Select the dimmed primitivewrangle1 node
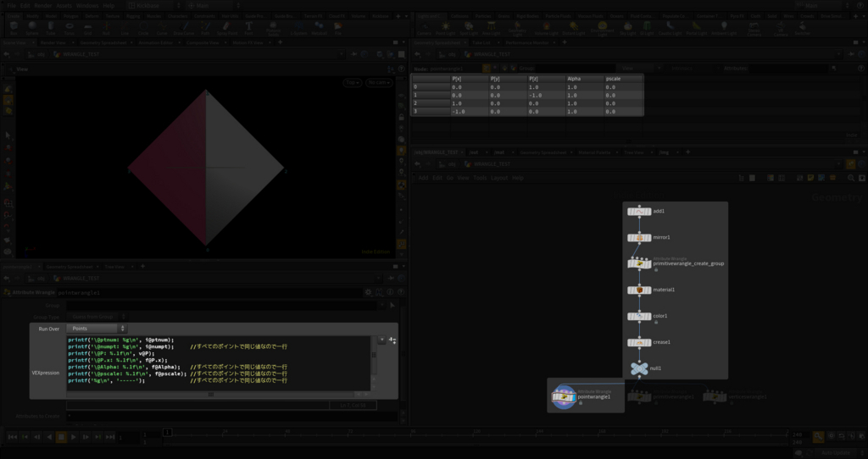The image size is (868, 459). point(639,396)
